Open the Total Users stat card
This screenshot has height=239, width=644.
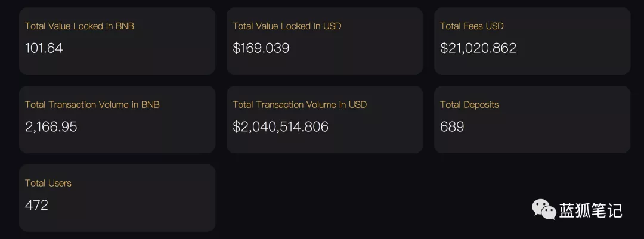click(x=117, y=198)
